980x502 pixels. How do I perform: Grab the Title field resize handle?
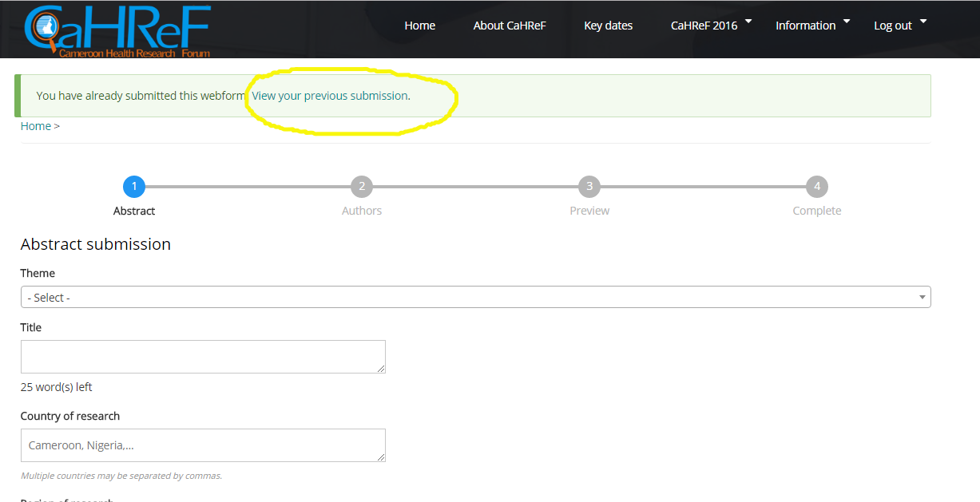pyautogui.click(x=381, y=369)
